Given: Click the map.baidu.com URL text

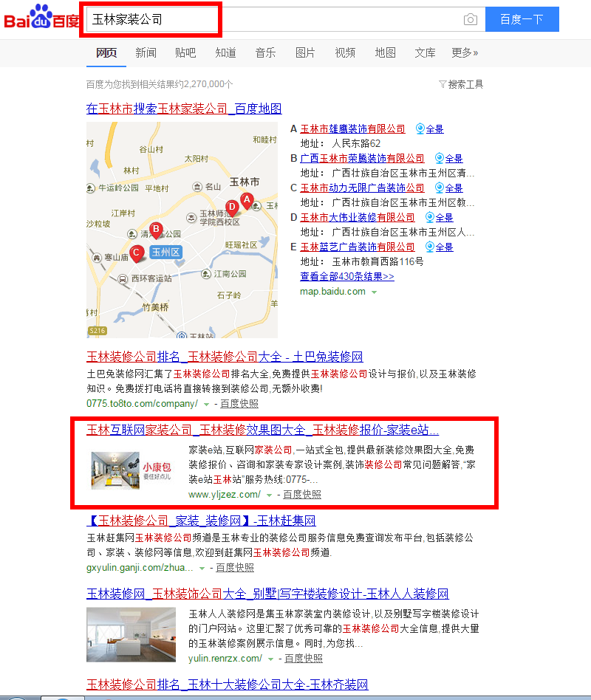Looking at the screenshot, I should click(332, 292).
